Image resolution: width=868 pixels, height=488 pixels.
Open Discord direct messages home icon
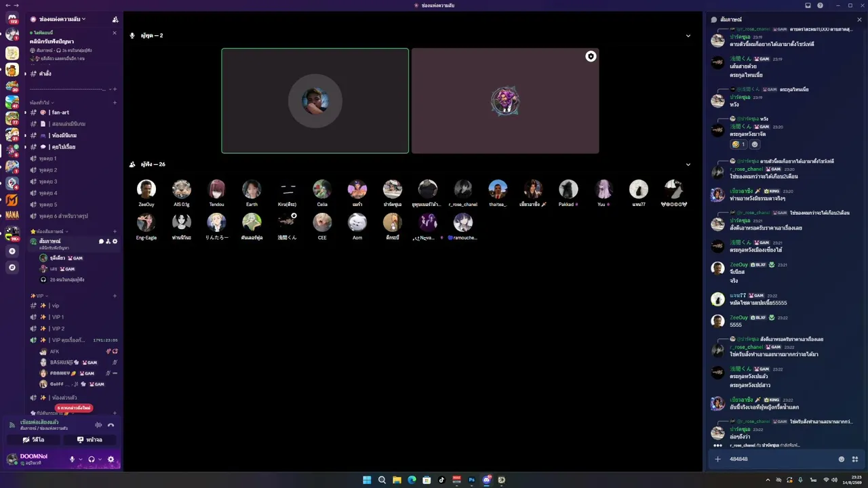point(12,18)
